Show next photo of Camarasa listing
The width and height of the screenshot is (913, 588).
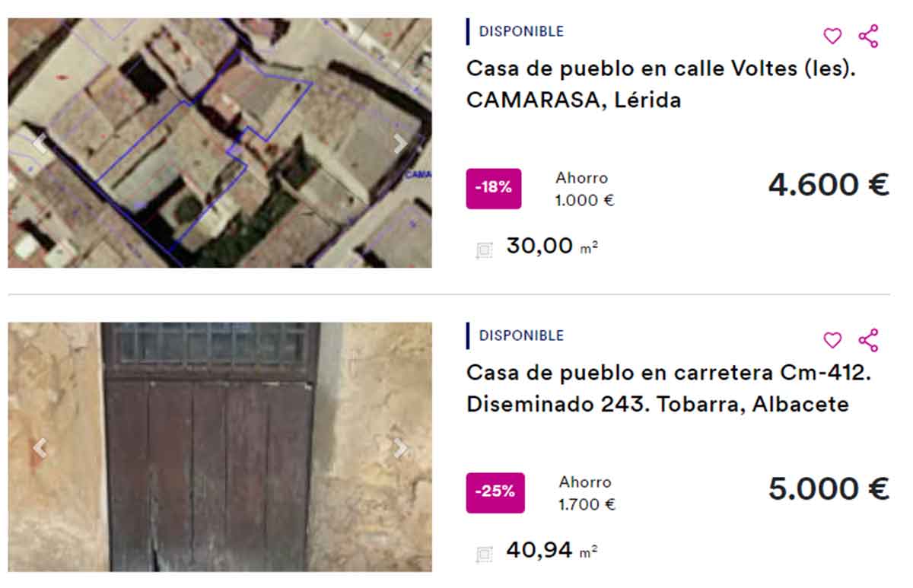tap(400, 144)
